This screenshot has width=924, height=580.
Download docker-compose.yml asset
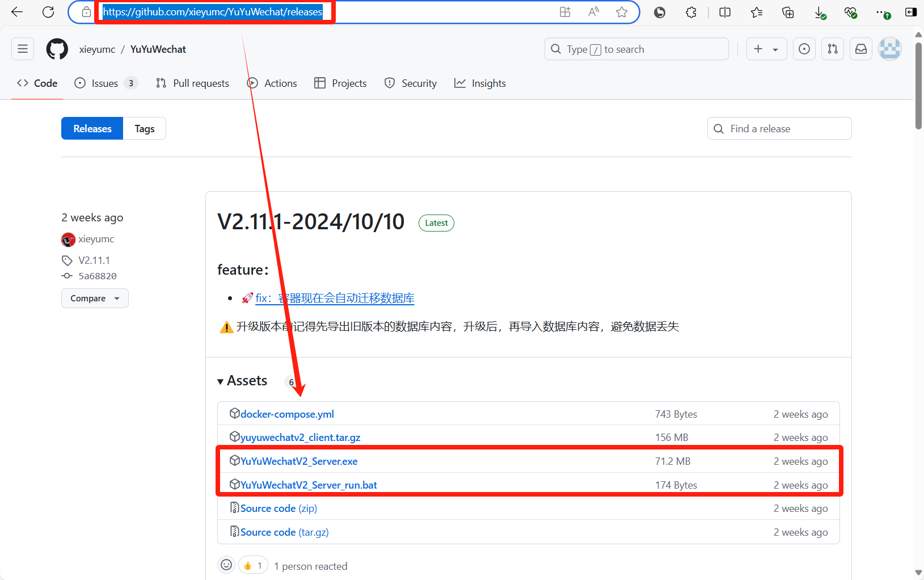[x=287, y=414]
